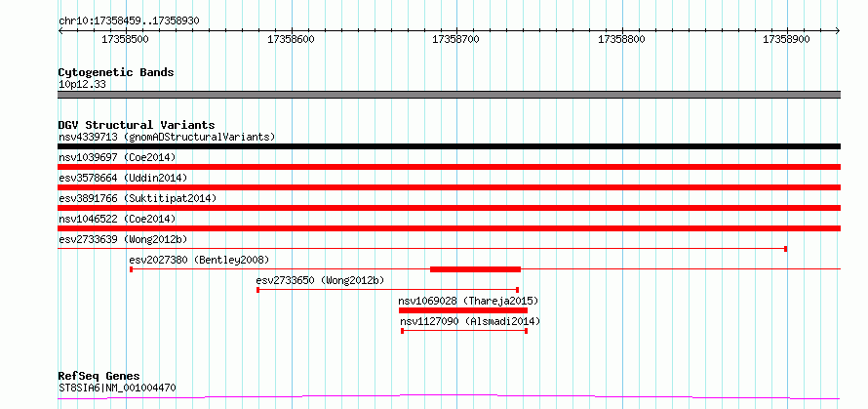This screenshot has height=409, width=868.
Task: Click ruler position 17358500
Action: [126, 39]
